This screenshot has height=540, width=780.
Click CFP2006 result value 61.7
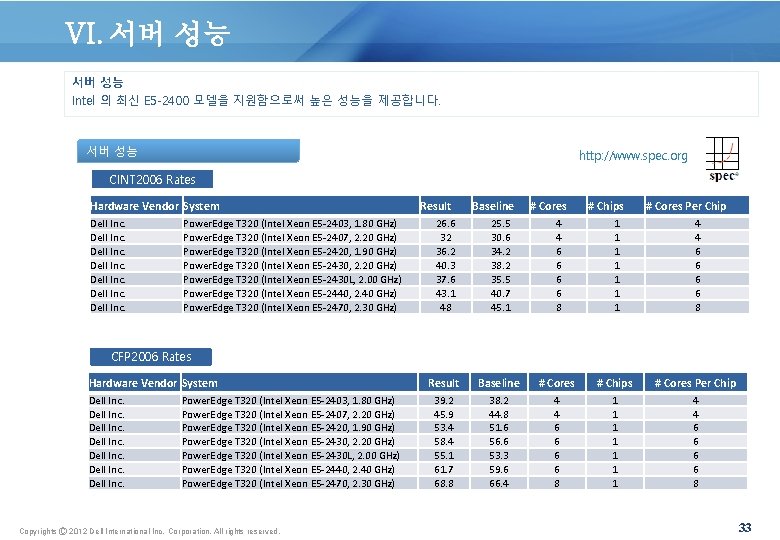coord(444,469)
